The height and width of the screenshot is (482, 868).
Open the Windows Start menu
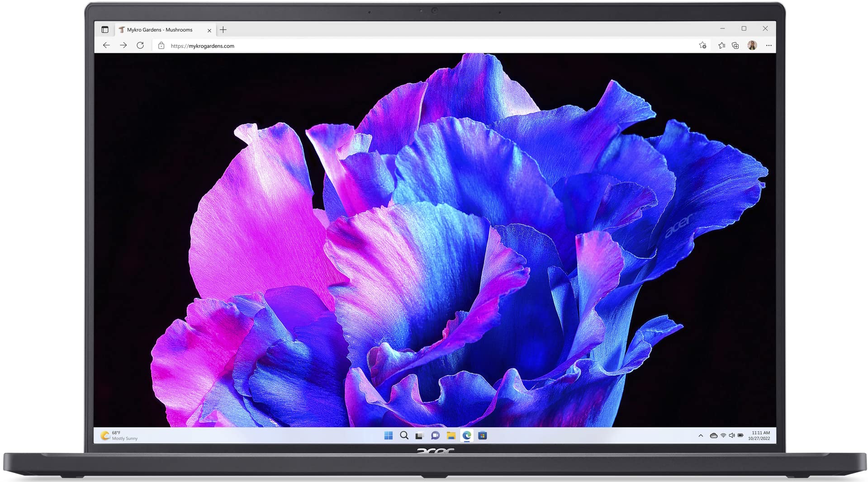(388, 435)
